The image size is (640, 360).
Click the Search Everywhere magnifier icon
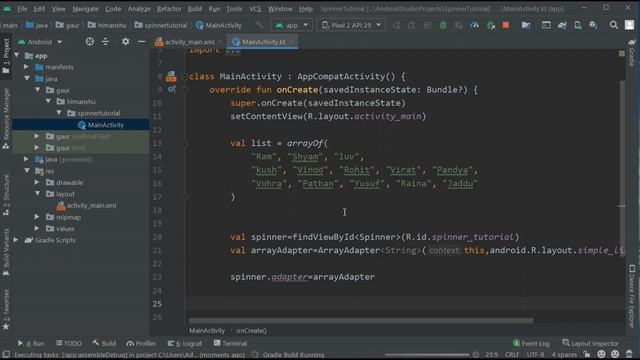[613, 25]
